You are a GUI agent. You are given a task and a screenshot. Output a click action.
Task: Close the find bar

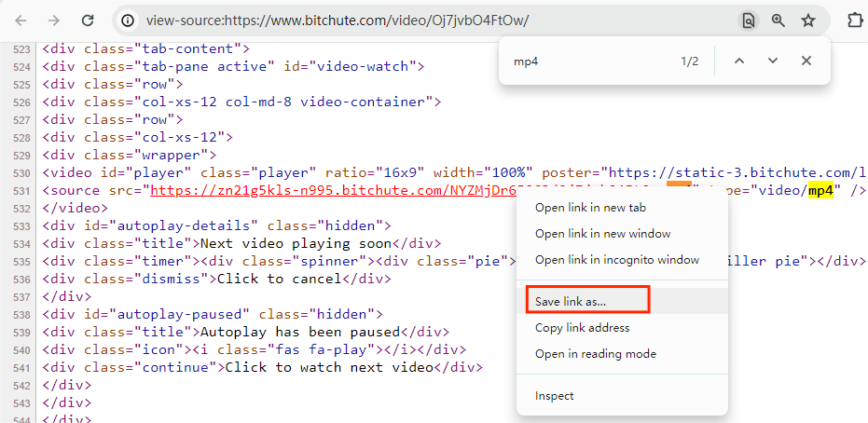(806, 61)
